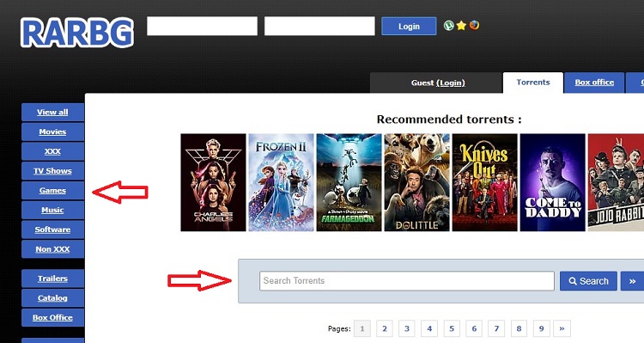Open Movies category in sidebar
This screenshot has width=644, height=343.
pos(52,132)
